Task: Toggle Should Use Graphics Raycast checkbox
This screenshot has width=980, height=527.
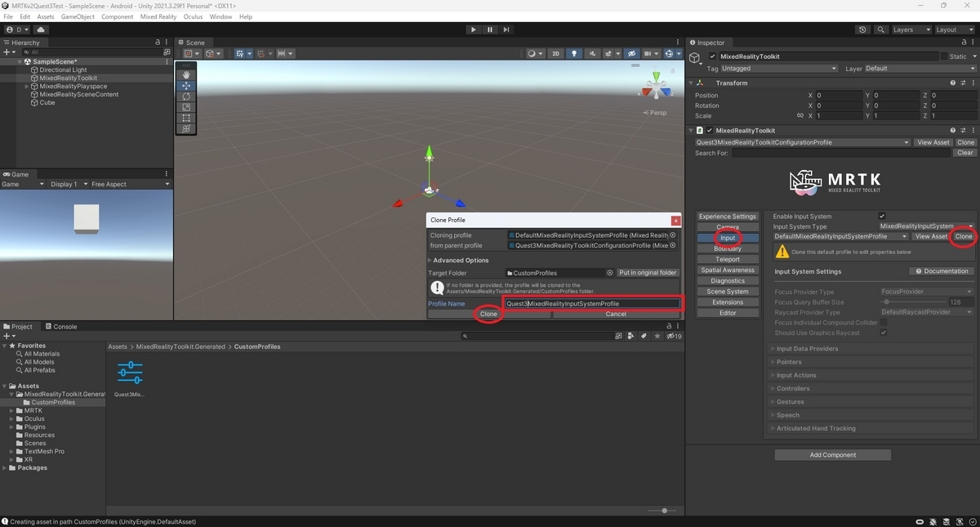Action: (x=884, y=333)
